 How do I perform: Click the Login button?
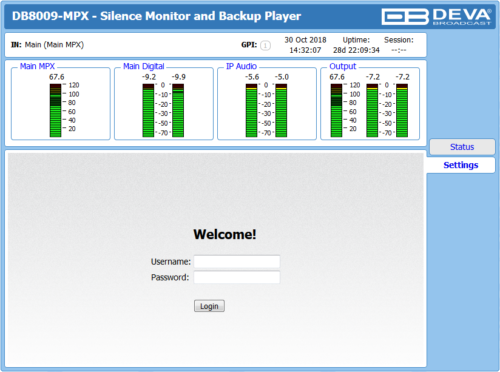[209, 306]
